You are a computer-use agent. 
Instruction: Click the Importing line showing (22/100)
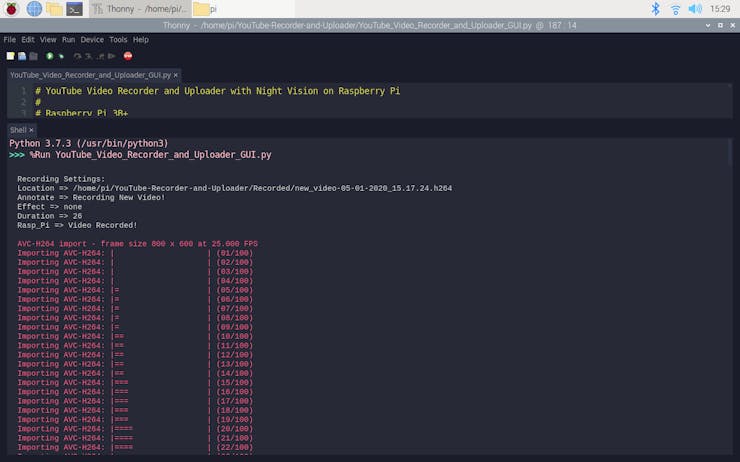tap(135, 447)
